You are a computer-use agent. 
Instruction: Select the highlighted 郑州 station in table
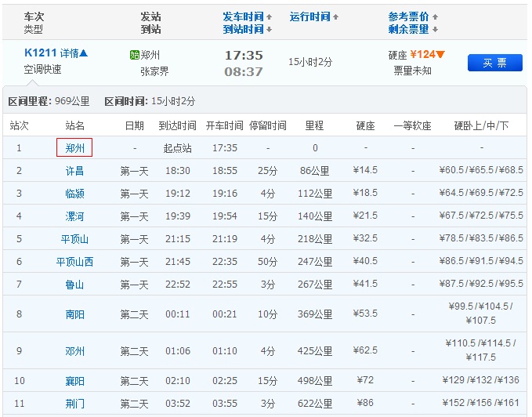coord(74,147)
